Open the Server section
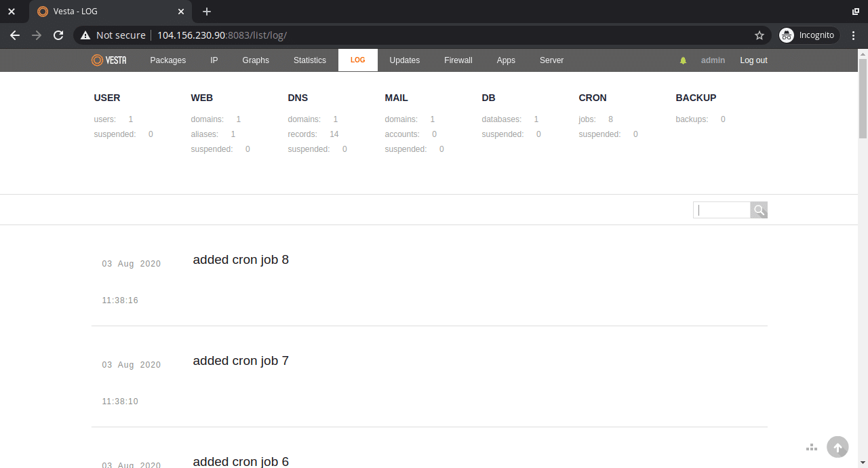868x468 pixels. [x=551, y=60]
